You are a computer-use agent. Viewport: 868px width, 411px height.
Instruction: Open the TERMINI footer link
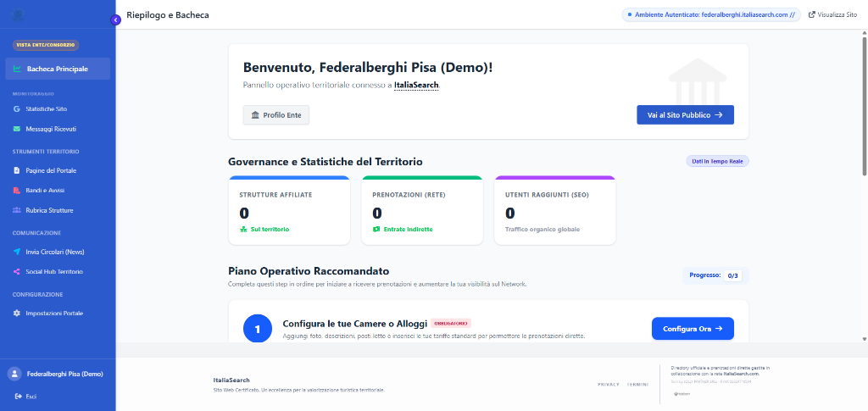[x=637, y=385]
